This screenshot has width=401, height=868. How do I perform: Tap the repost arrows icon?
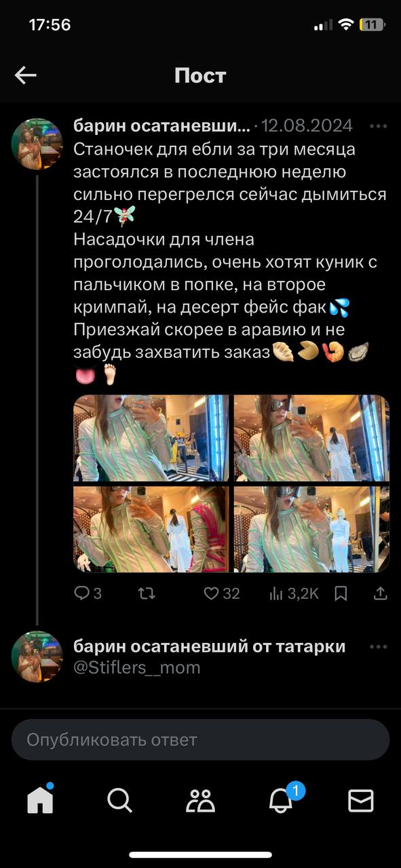pos(146,593)
